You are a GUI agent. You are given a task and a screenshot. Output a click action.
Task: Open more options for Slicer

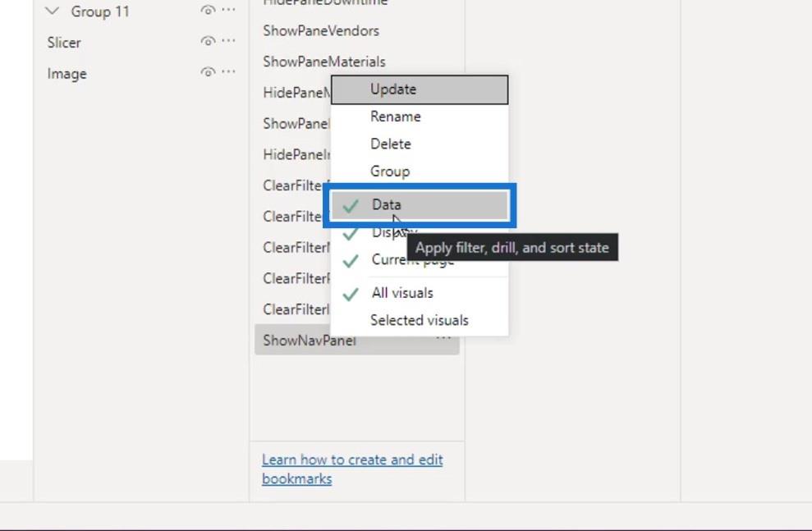228,41
